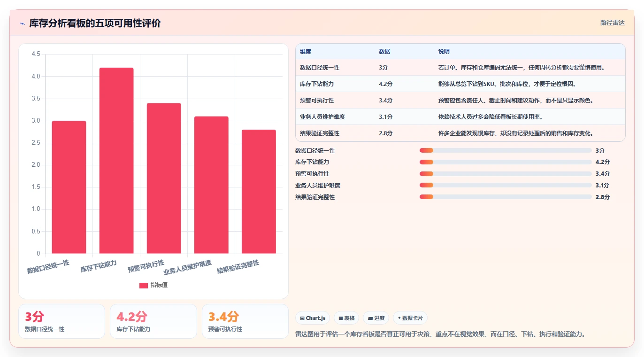Image resolution: width=644 pixels, height=357 pixels.
Task: Click the description starting 若订单、库存和仓库编码
Action: tap(521, 68)
